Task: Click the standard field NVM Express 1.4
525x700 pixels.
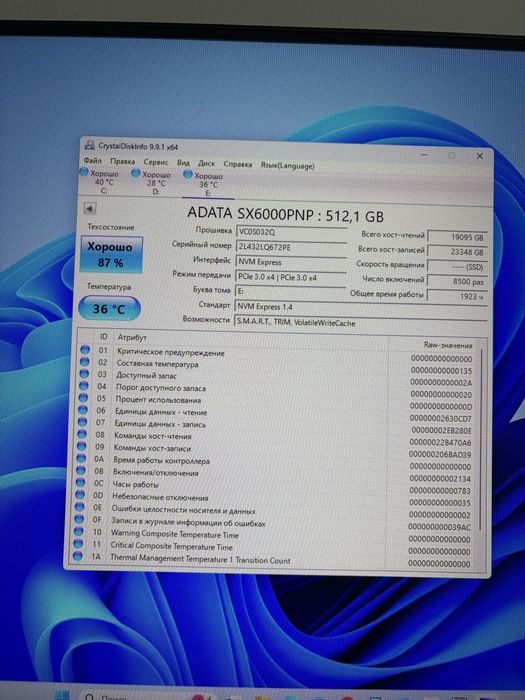Action: (360, 307)
